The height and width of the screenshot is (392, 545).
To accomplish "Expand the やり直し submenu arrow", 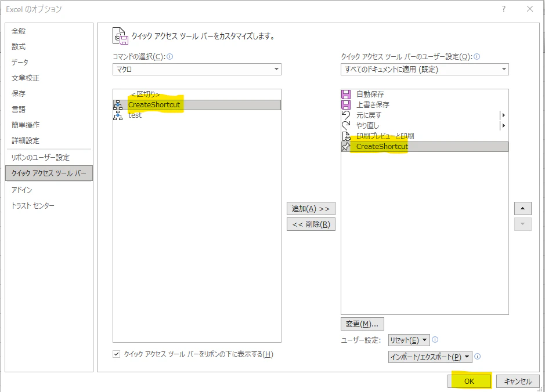I will [x=502, y=125].
